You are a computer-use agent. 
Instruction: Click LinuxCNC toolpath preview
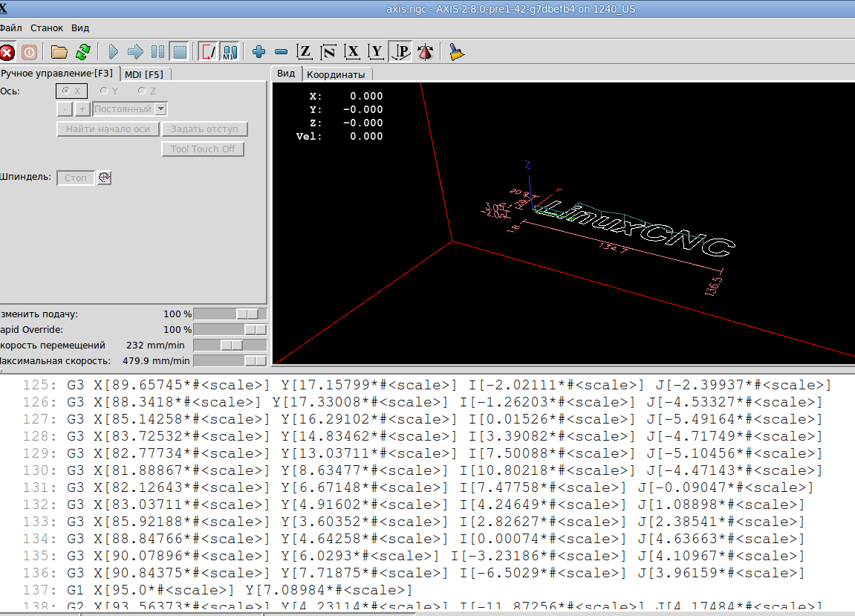tap(635, 228)
